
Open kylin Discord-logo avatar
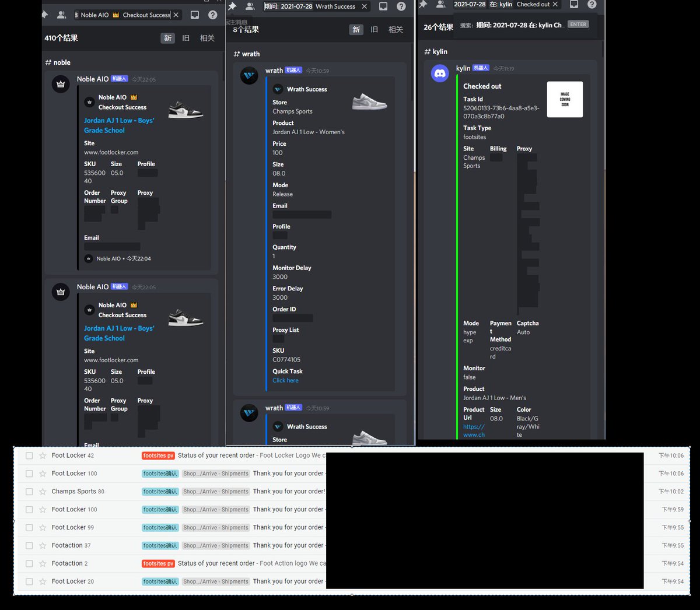[x=440, y=73]
